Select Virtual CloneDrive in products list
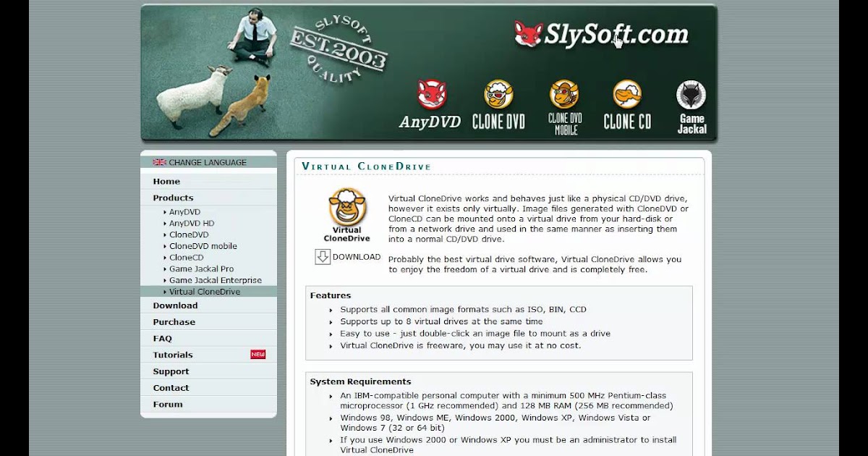The width and height of the screenshot is (868, 456). point(205,292)
